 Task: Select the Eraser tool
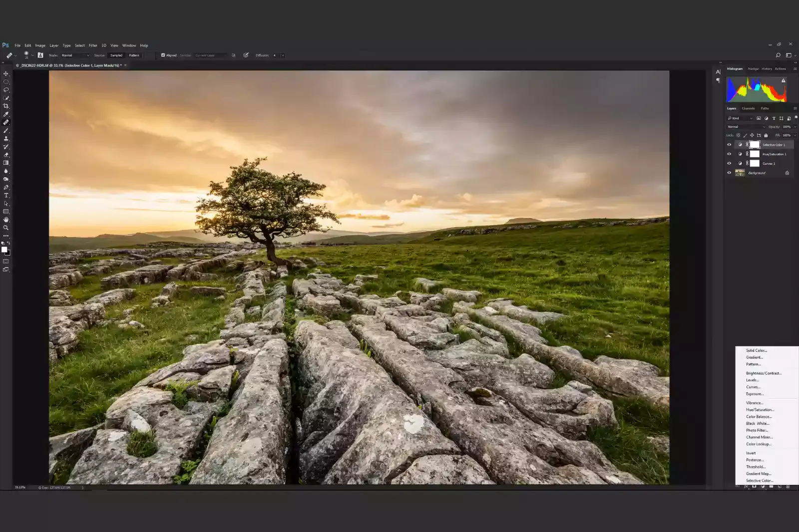pyautogui.click(x=6, y=155)
